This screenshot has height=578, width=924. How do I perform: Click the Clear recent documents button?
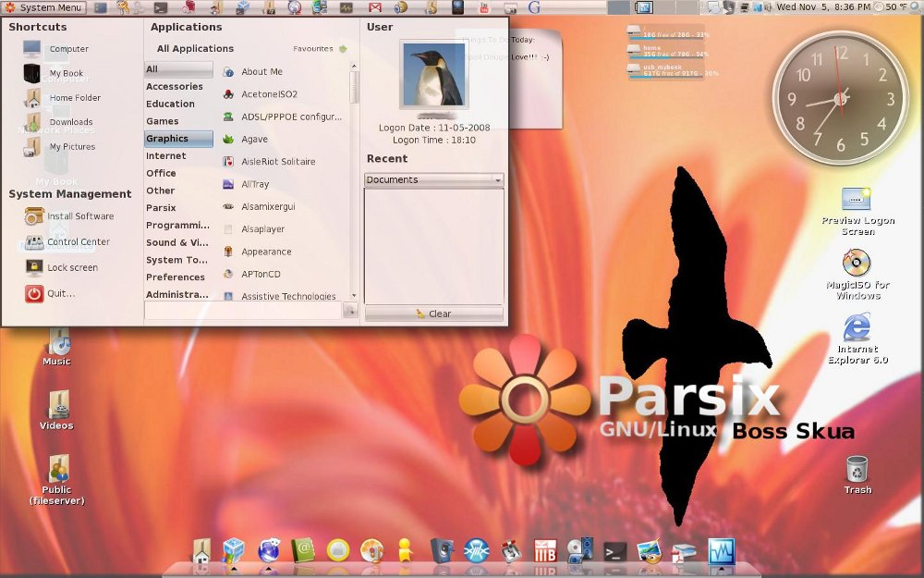[433, 314]
